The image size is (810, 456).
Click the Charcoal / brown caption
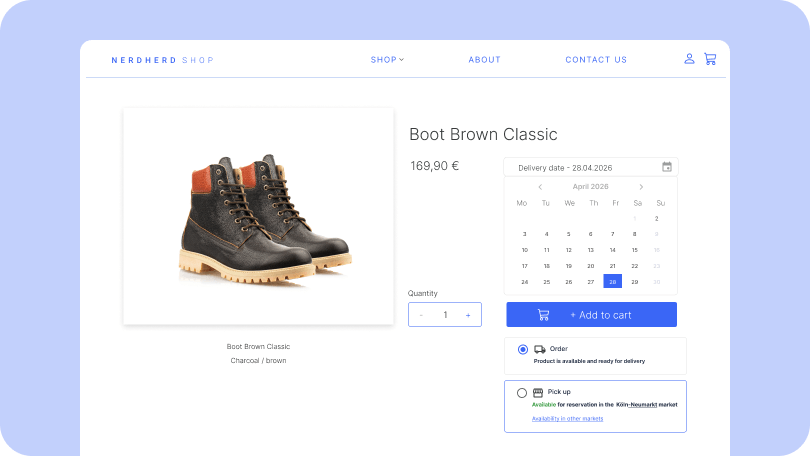pyautogui.click(x=258, y=360)
